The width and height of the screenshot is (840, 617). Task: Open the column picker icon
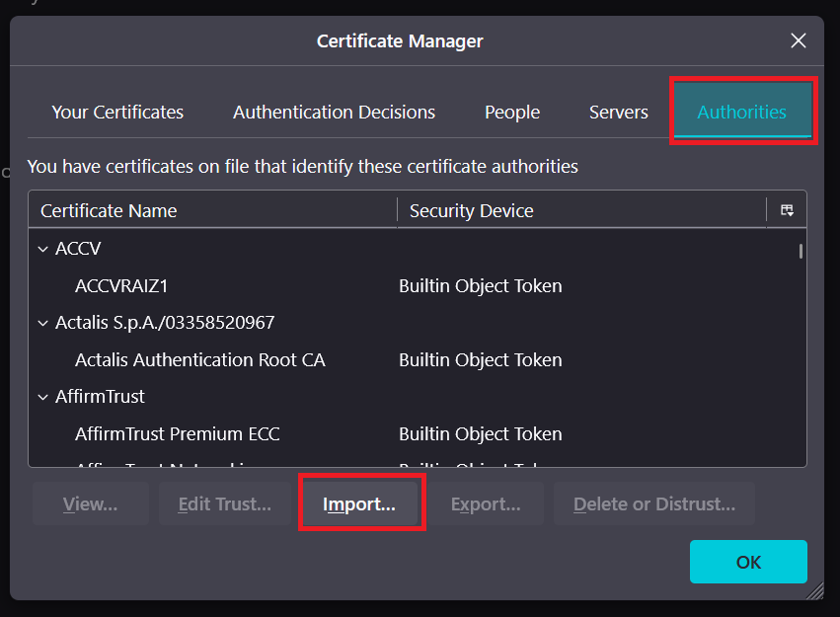pyautogui.click(x=787, y=210)
